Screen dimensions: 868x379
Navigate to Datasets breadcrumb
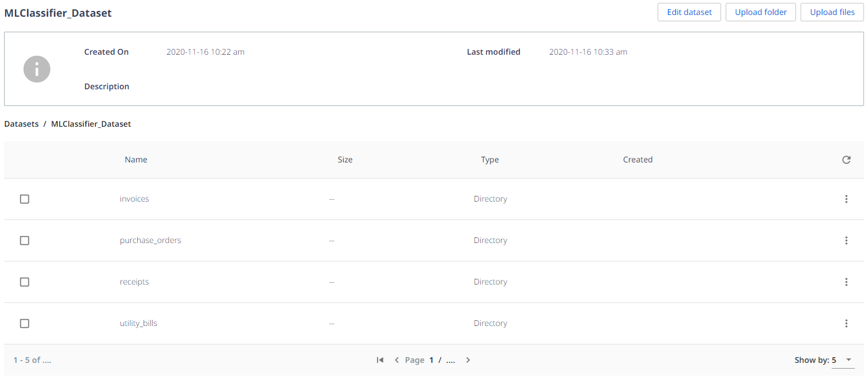tap(21, 123)
